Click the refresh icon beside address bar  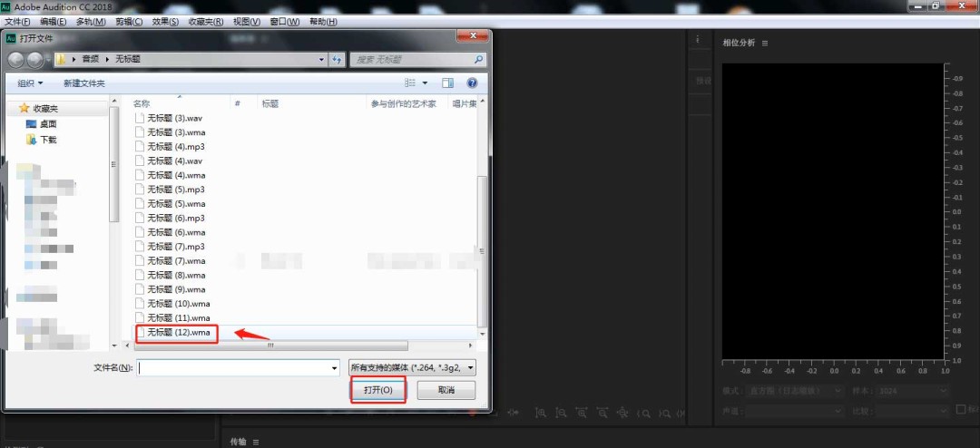pyautogui.click(x=338, y=59)
